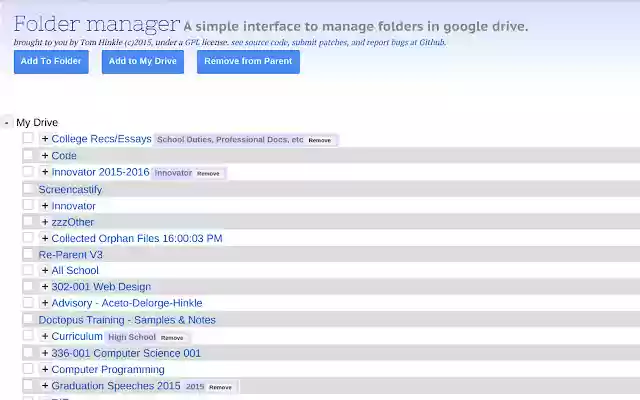The height and width of the screenshot is (400, 640).
Task: Collapse the My Drive tree root
Action: [x=7, y=122]
